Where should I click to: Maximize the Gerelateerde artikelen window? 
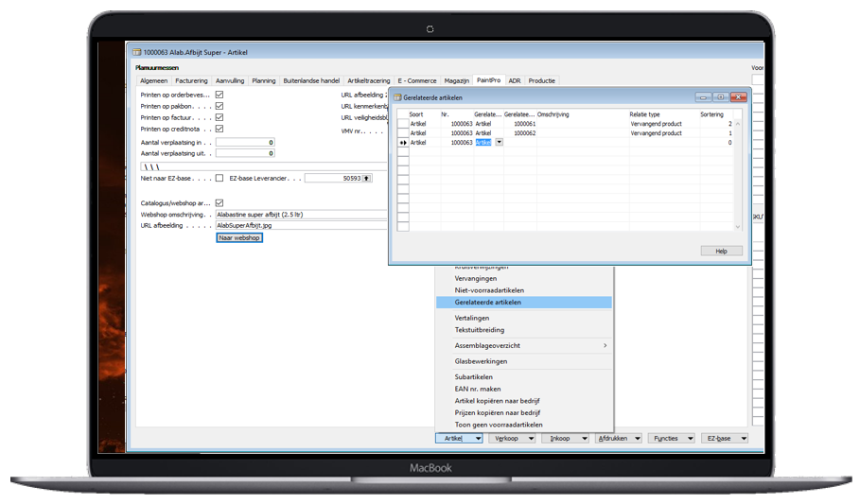tap(720, 97)
